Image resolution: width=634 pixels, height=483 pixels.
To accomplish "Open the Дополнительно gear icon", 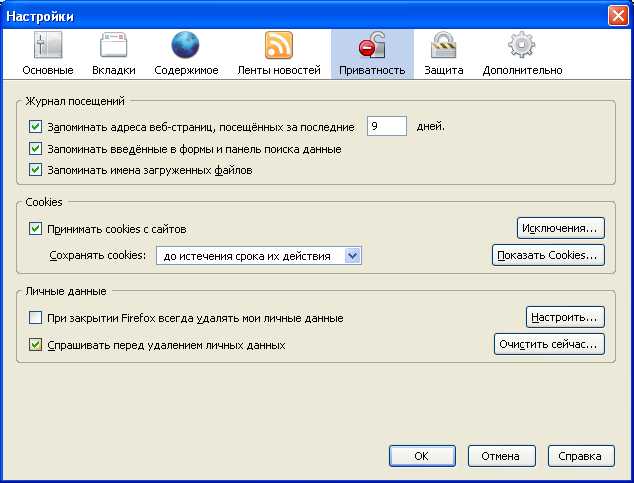I will pos(521,46).
